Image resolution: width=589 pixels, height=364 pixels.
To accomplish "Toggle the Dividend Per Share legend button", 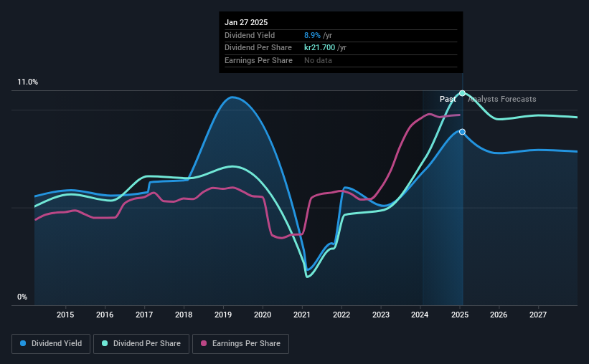I will (141, 344).
